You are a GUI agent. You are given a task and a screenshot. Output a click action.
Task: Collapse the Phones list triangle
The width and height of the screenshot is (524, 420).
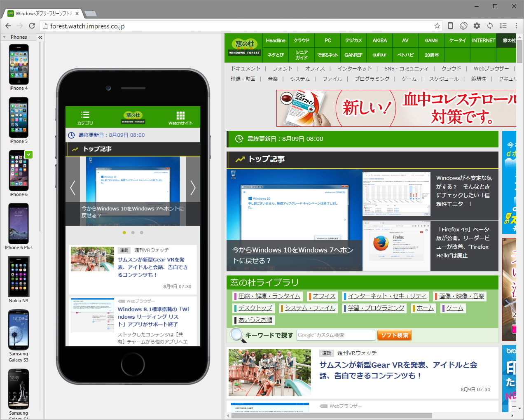(x=4, y=37)
